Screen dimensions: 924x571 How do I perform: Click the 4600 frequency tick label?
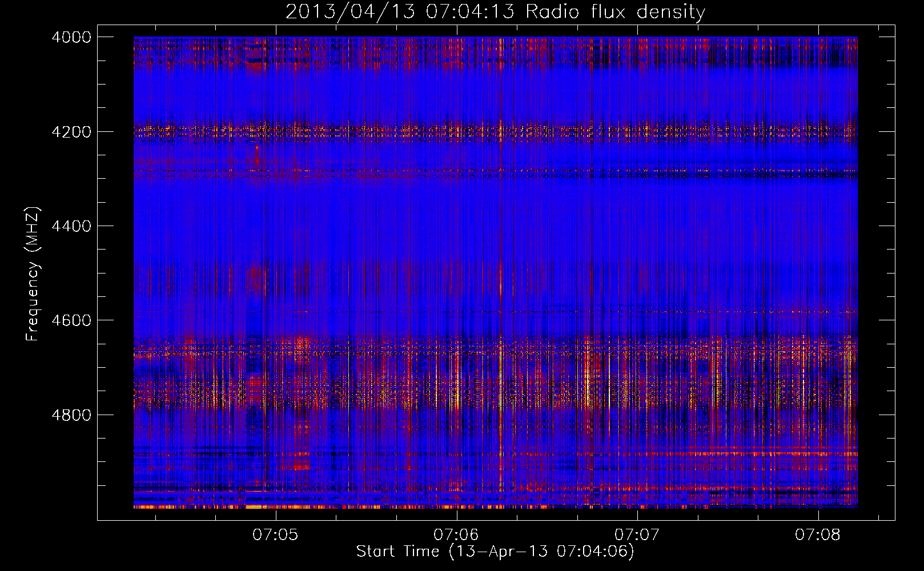[71, 320]
